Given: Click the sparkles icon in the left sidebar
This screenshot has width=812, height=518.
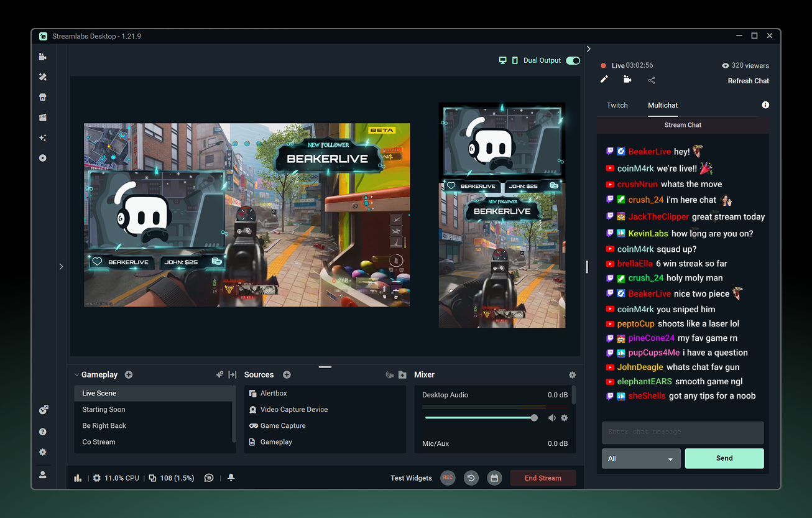Looking at the screenshot, I should click(x=43, y=137).
